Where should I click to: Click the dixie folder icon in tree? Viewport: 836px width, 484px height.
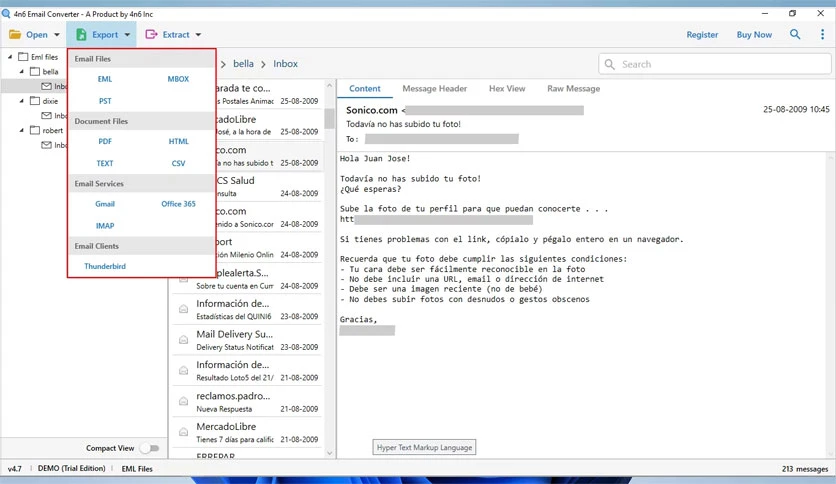pyautogui.click(x=35, y=101)
